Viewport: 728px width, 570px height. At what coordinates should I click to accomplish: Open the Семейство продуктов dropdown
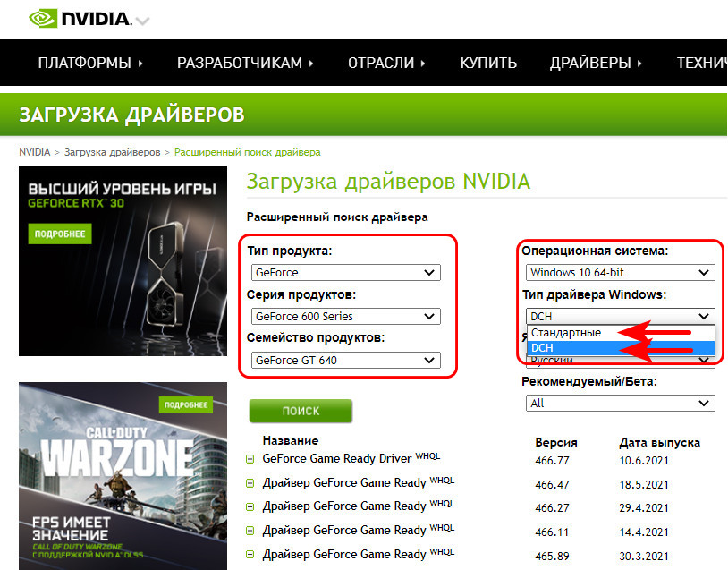pos(345,360)
